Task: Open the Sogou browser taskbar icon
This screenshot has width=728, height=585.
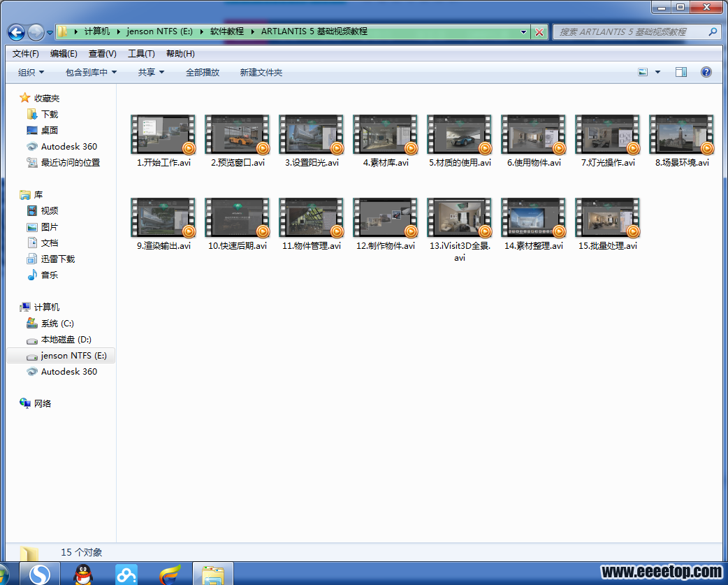Action: click(x=40, y=574)
